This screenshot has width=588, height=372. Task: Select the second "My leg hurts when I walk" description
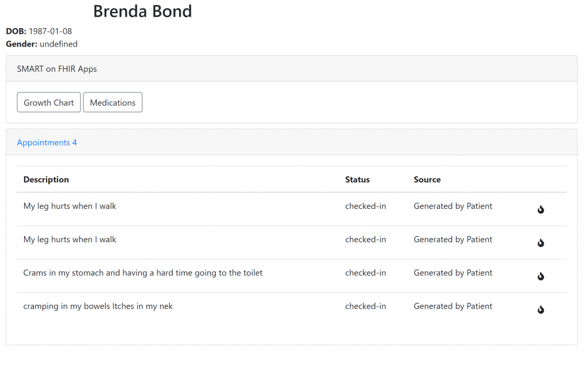click(x=69, y=239)
